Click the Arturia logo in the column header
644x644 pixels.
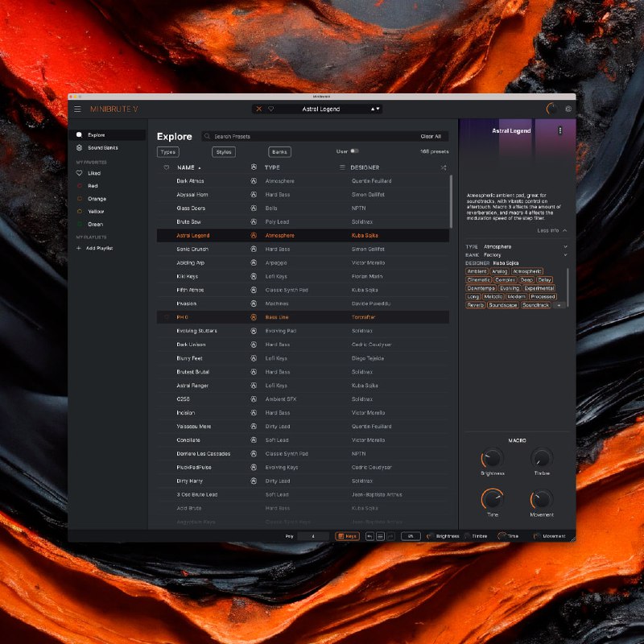(254, 167)
